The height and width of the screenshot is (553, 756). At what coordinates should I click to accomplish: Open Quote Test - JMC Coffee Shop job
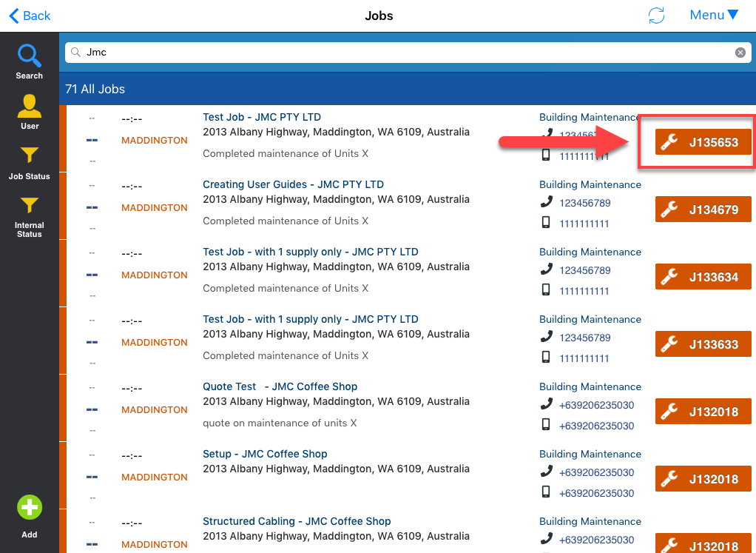point(280,386)
